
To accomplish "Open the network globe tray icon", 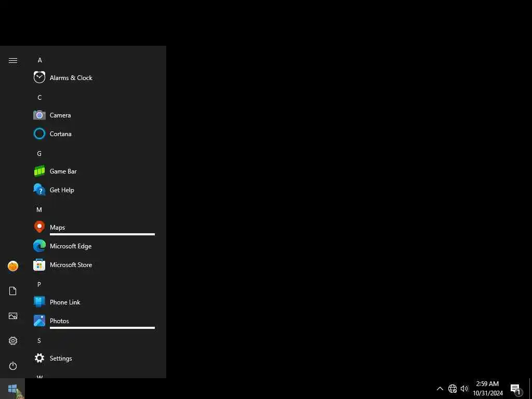I will [453, 389].
